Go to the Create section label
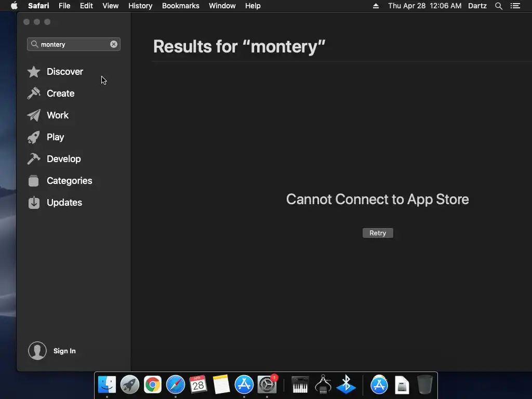 coord(60,94)
